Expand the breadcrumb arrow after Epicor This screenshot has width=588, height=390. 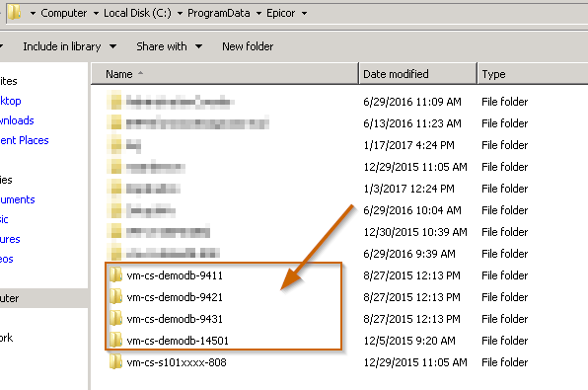click(x=305, y=14)
